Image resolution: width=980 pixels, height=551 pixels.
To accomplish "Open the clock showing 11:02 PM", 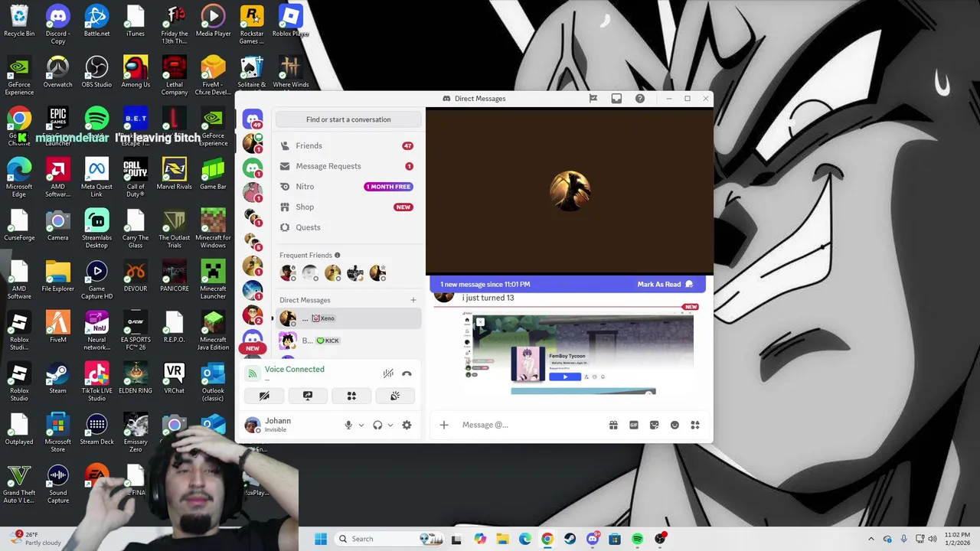I will (x=957, y=539).
